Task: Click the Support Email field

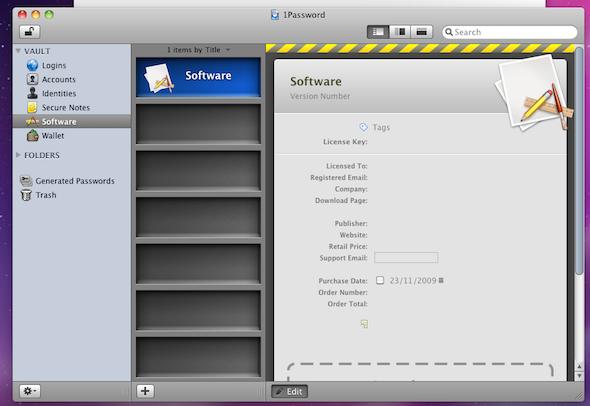Action: [x=406, y=257]
